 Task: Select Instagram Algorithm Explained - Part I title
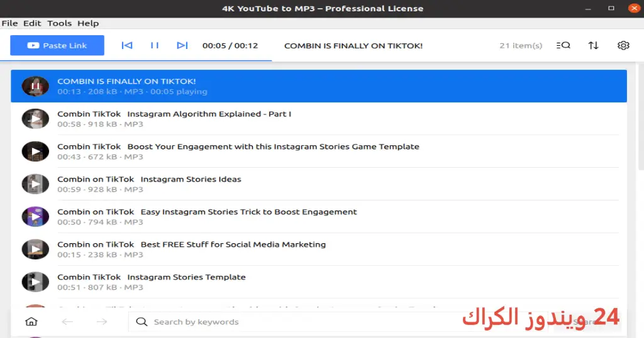(x=174, y=114)
